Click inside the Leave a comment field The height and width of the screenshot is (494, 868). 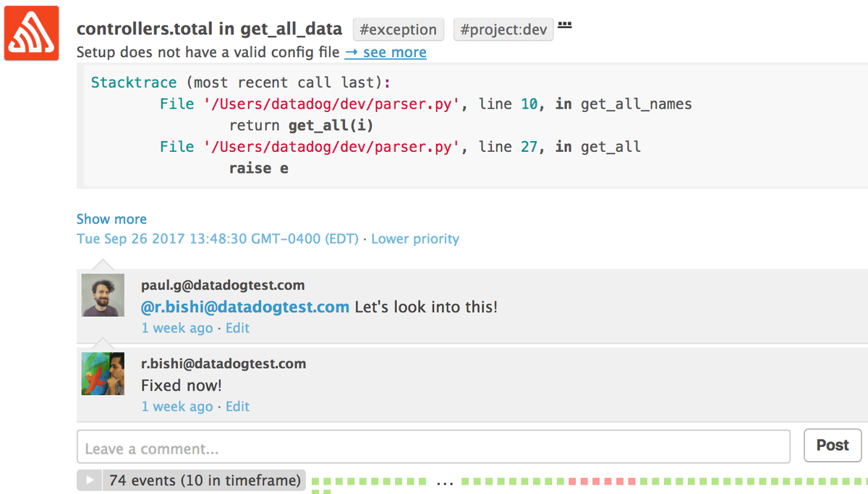pos(433,447)
